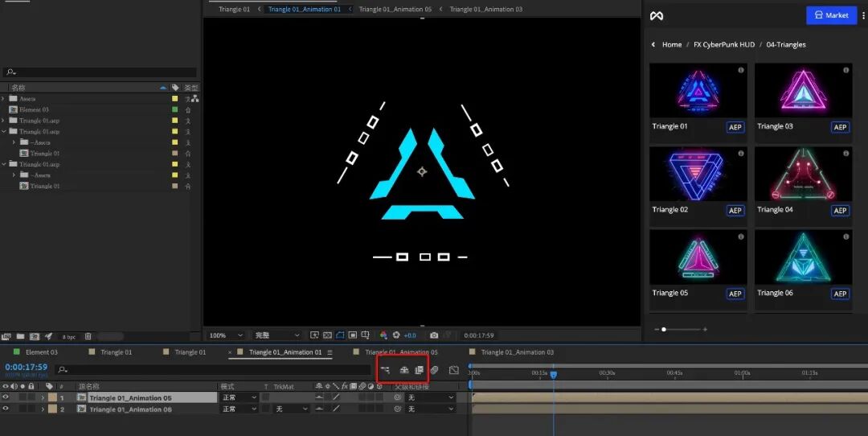Enable frame blending for all layers
This screenshot has height=436, width=868.
[419, 369]
